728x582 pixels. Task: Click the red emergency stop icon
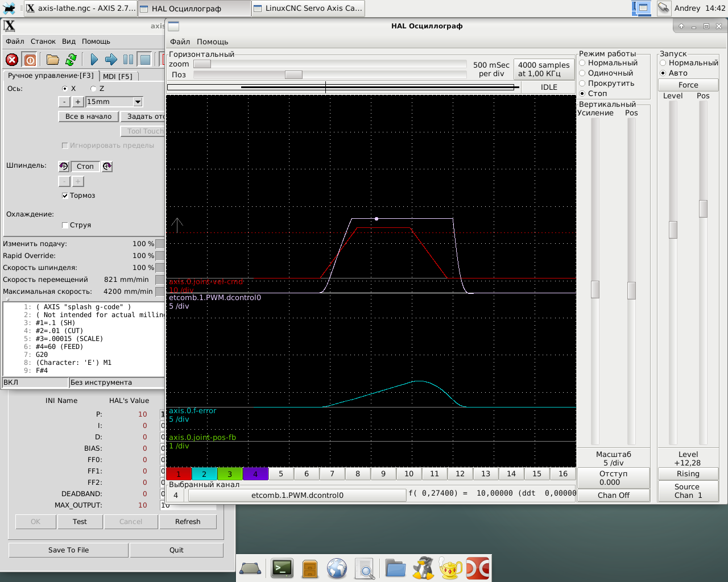tap(12, 60)
